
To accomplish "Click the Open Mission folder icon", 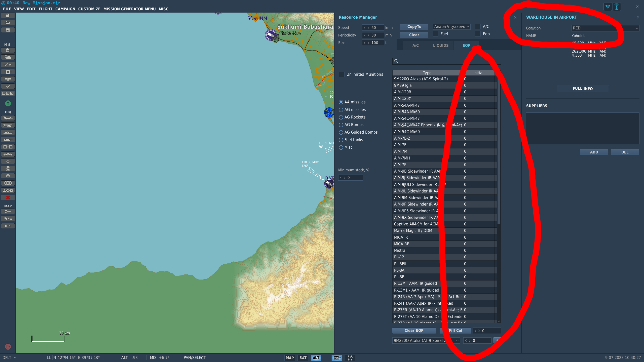I will pos(8,23).
